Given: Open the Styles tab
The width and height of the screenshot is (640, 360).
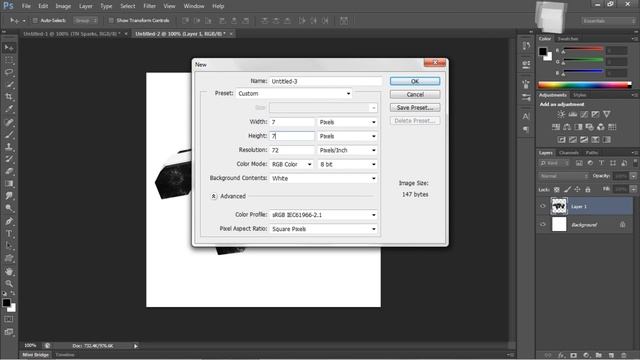Looking at the screenshot, I should point(580,95).
